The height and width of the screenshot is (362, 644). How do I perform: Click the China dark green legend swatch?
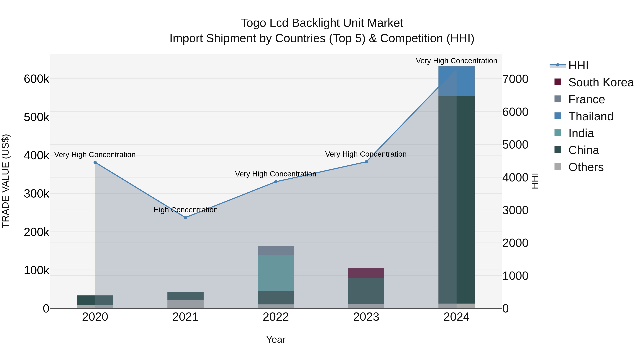(557, 150)
